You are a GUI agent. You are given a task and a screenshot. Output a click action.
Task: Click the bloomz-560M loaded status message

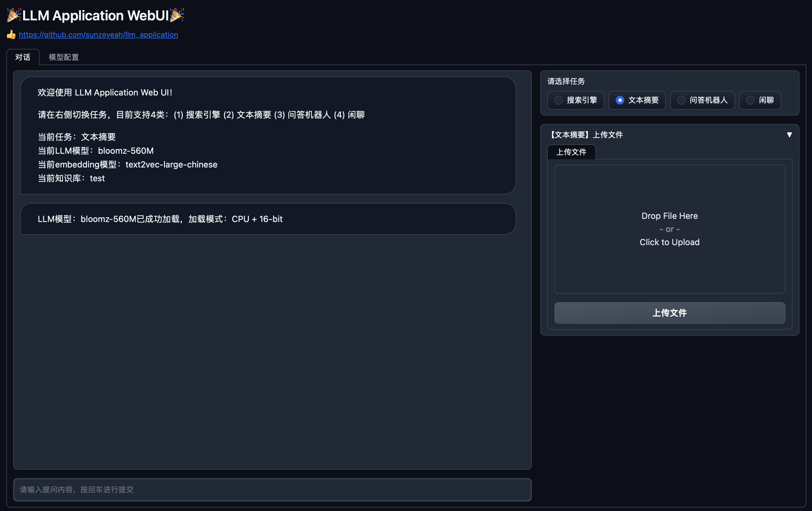tap(268, 219)
